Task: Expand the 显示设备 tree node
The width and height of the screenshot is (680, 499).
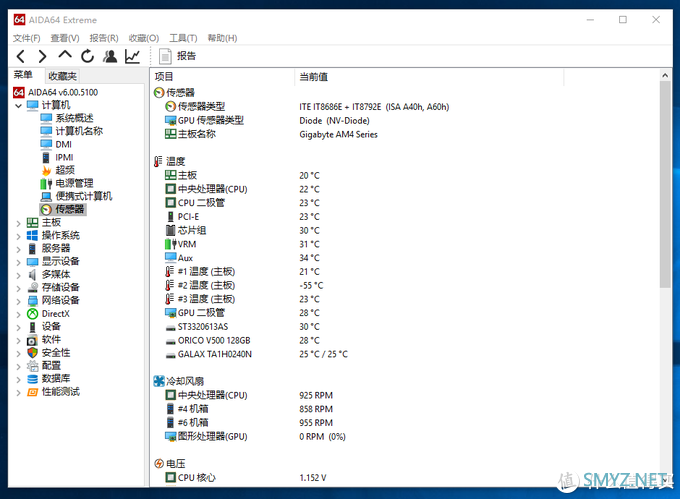Action: click(18, 262)
